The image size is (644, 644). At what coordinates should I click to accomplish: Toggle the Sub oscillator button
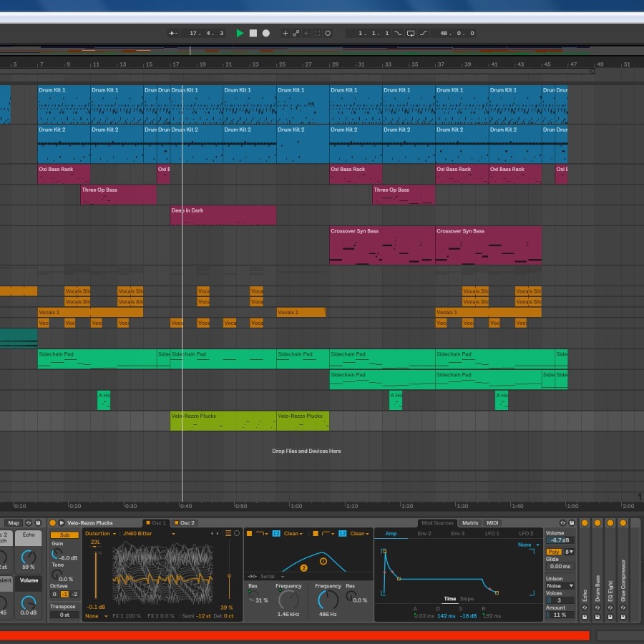tap(64, 535)
